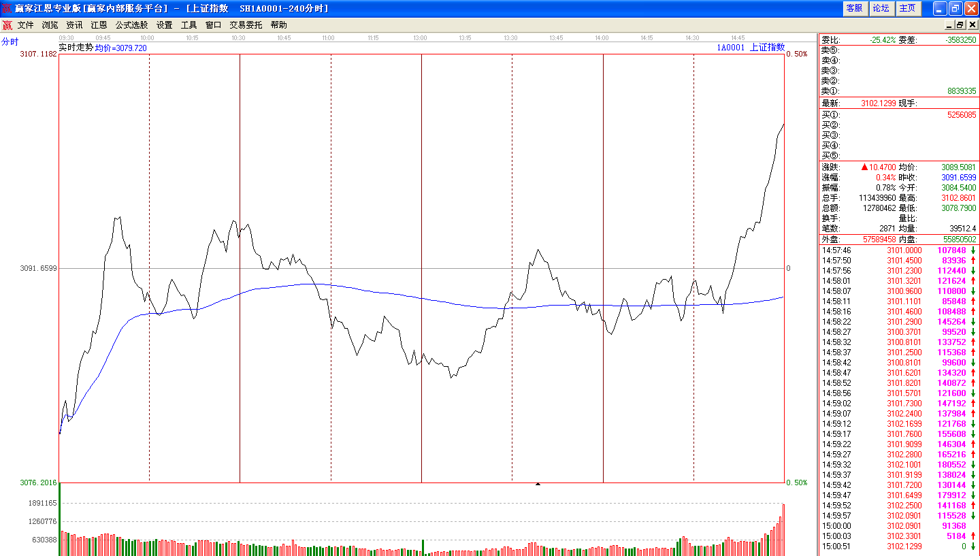Image resolution: width=980 pixels, height=556 pixels.
Task: Click the 今开 value 3084.5400
Action: 959,187
